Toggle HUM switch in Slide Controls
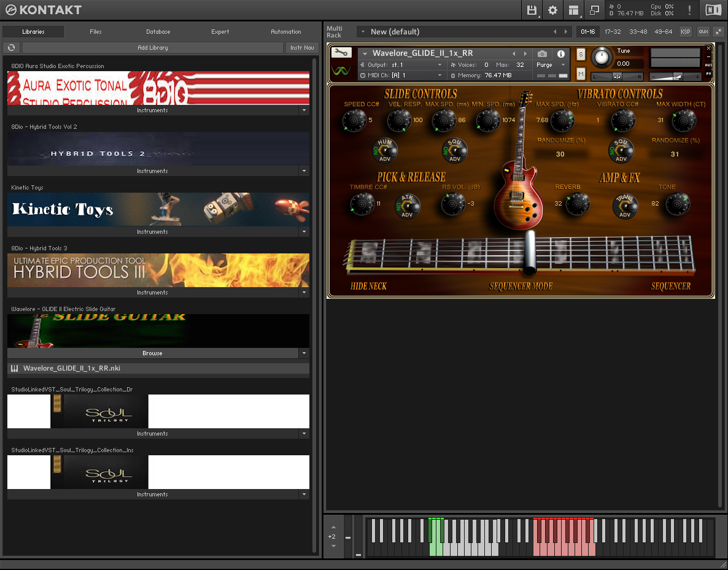The width and height of the screenshot is (728, 570). 385,151
